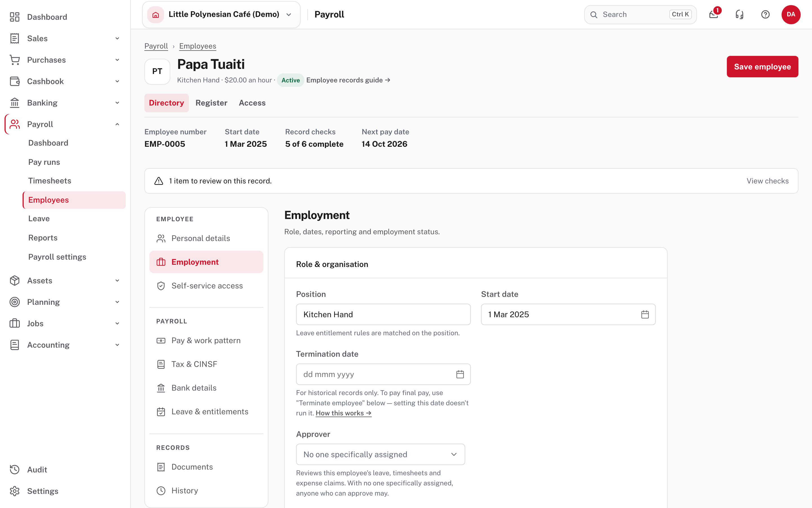
Task: Click the Termination date input field
Action: (383, 374)
